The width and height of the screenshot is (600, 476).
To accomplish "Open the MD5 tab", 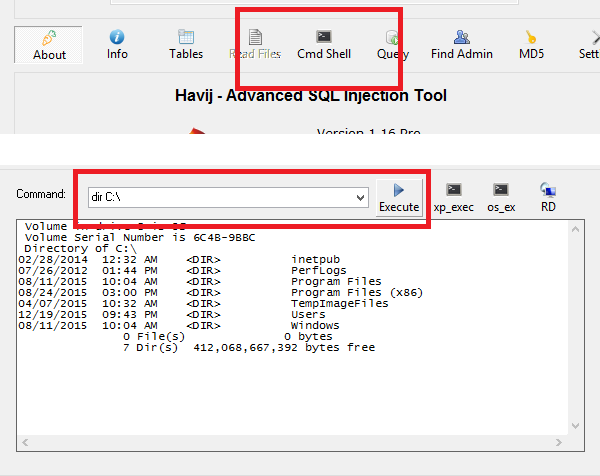I will [531, 45].
